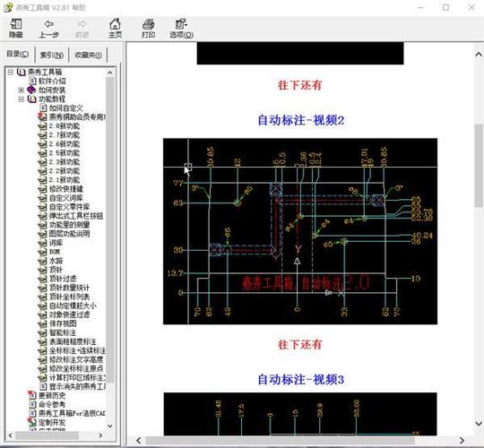The width and height of the screenshot is (484, 448).
Task: Click the 前进 (Forward) toolbar button
Action: 82,28
